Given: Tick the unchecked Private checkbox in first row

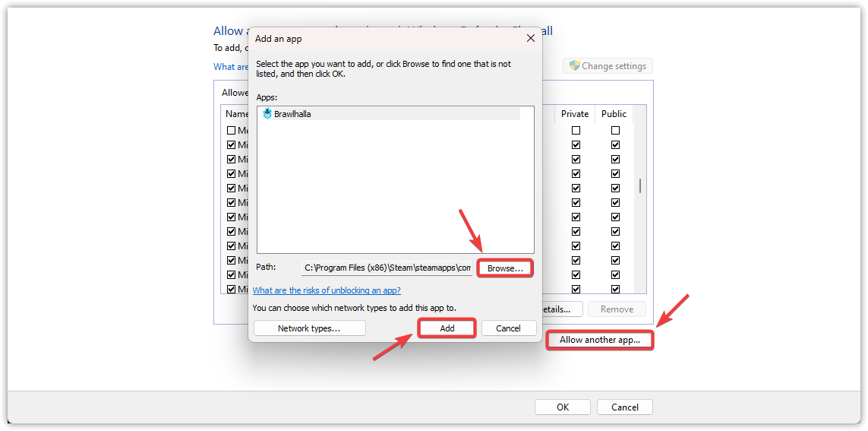Looking at the screenshot, I should pos(576,131).
